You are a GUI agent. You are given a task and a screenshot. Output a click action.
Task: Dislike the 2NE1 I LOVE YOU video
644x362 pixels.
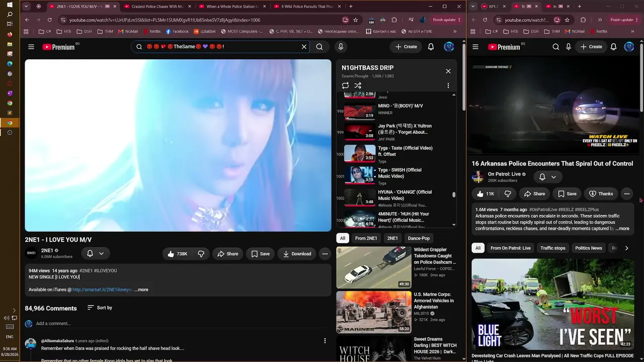click(x=201, y=254)
